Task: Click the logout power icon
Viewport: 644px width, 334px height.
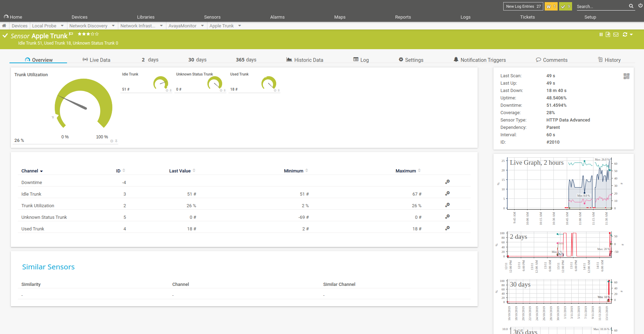Action: tap(640, 6)
